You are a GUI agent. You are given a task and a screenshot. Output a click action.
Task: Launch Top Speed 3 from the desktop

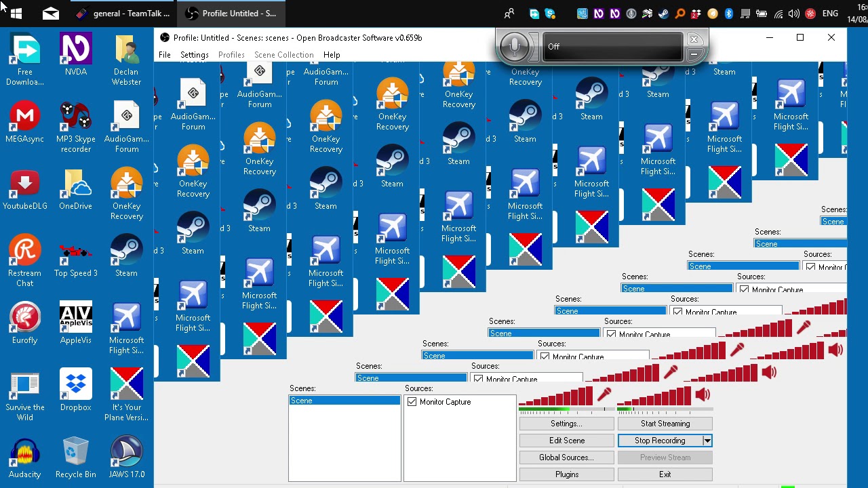[76, 257]
